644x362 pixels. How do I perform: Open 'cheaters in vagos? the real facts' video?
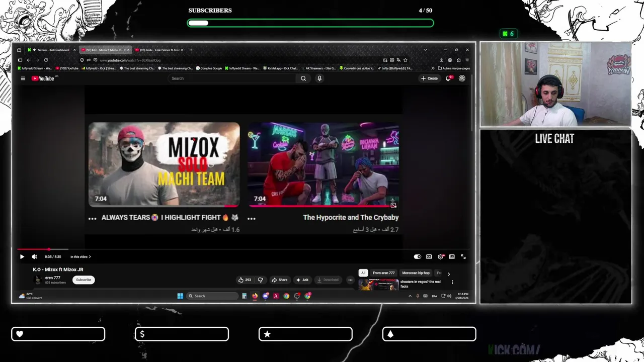point(421,284)
